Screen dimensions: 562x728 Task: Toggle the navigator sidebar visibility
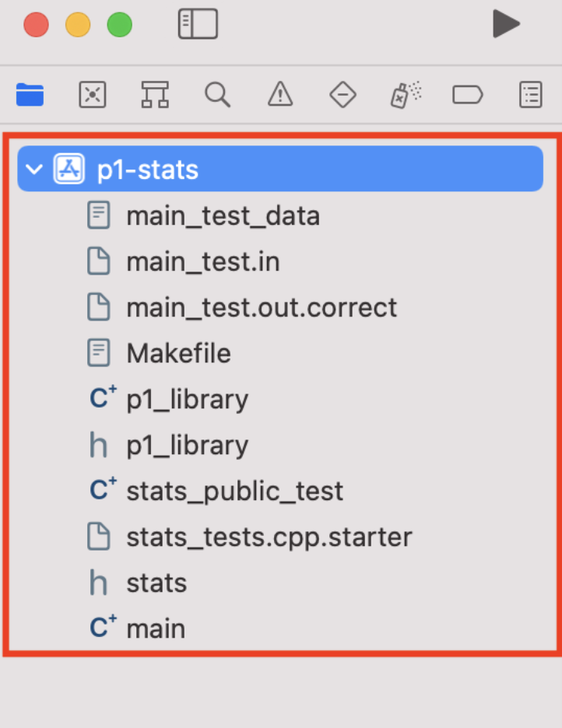(198, 24)
